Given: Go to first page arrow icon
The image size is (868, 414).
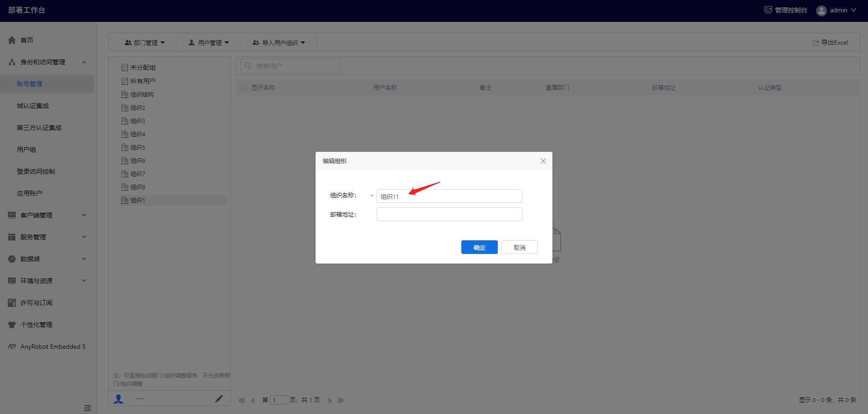Looking at the screenshot, I should tap(241, 400).
